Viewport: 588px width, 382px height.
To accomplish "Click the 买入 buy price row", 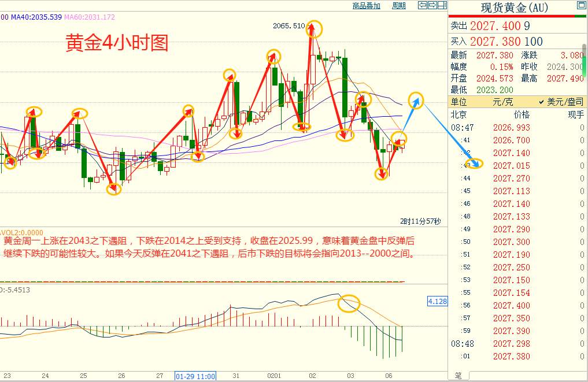I will coord(516,41).
